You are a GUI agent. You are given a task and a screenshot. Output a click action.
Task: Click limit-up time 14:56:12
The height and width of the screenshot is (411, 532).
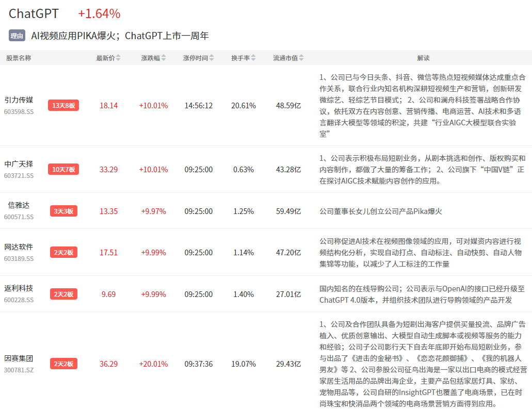(x=199, y=106)
